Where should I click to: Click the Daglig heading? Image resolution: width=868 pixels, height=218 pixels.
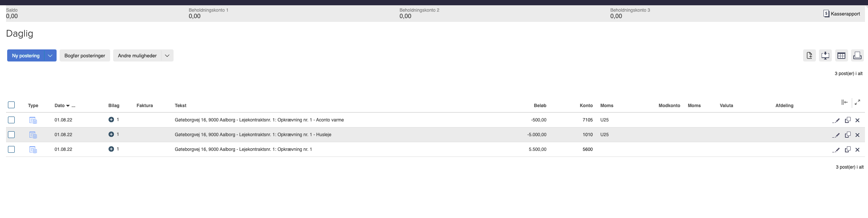(x=20, y=34)
